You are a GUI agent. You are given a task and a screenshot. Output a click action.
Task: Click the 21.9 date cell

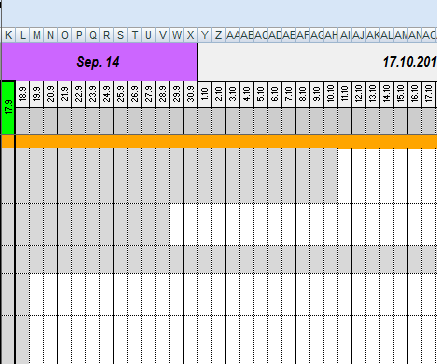65,94
